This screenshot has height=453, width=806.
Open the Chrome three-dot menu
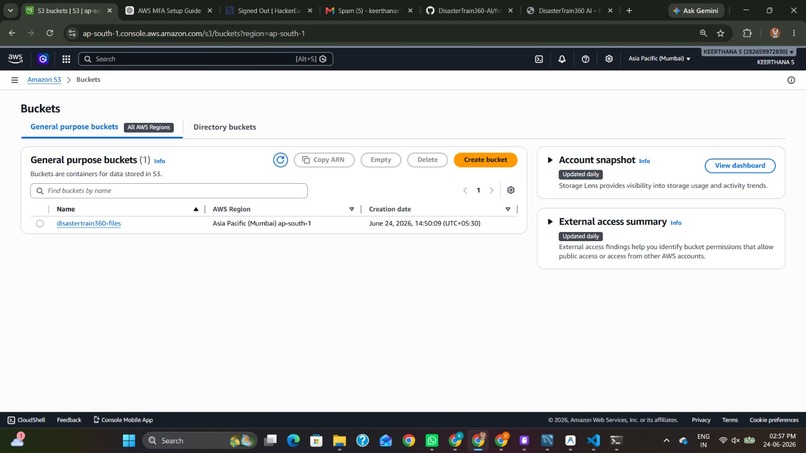coord(794,33)
